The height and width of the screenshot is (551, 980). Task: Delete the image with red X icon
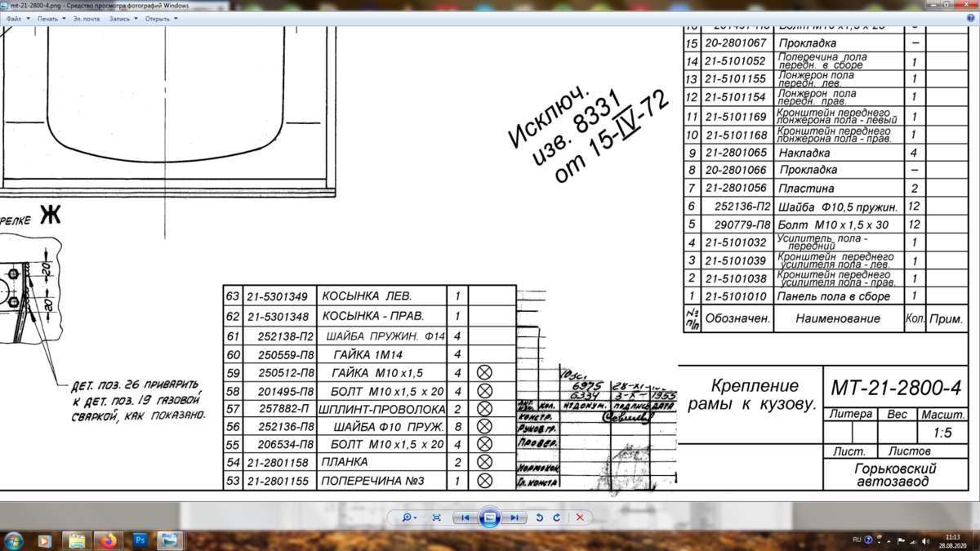click(x=580, y=518)
